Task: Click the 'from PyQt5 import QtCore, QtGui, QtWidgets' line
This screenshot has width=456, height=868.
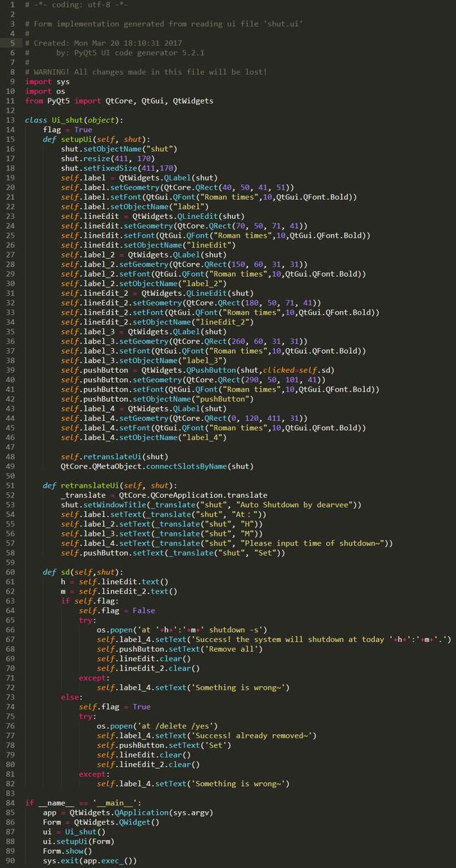Action: point(119,101)
